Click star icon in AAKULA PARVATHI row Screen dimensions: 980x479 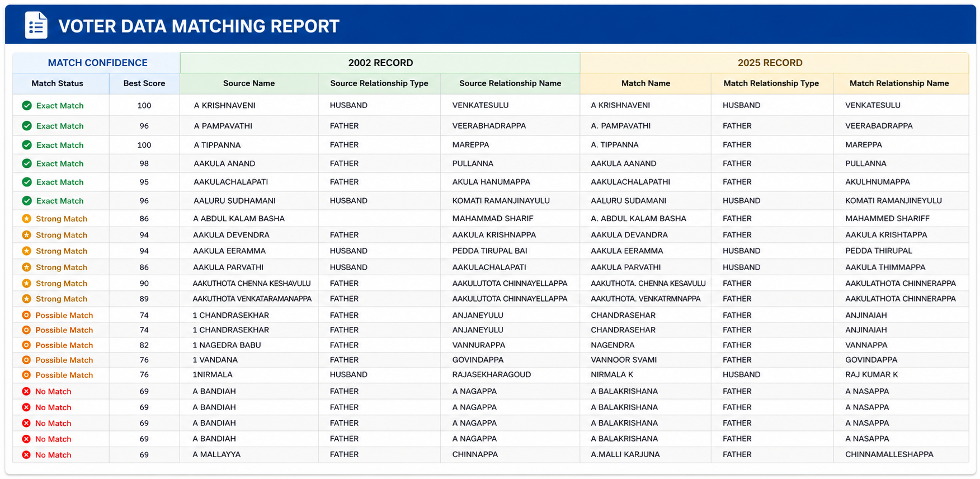(26, 267)
